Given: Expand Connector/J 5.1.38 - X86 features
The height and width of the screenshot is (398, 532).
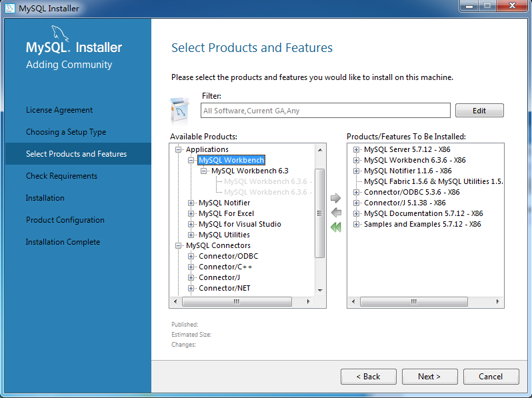Looking at the screenshot, I should click(356, 203).
